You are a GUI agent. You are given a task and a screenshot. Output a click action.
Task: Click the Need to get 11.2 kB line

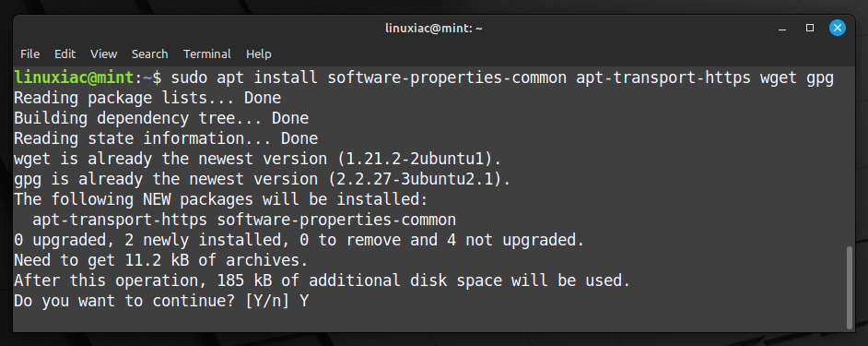160,260
